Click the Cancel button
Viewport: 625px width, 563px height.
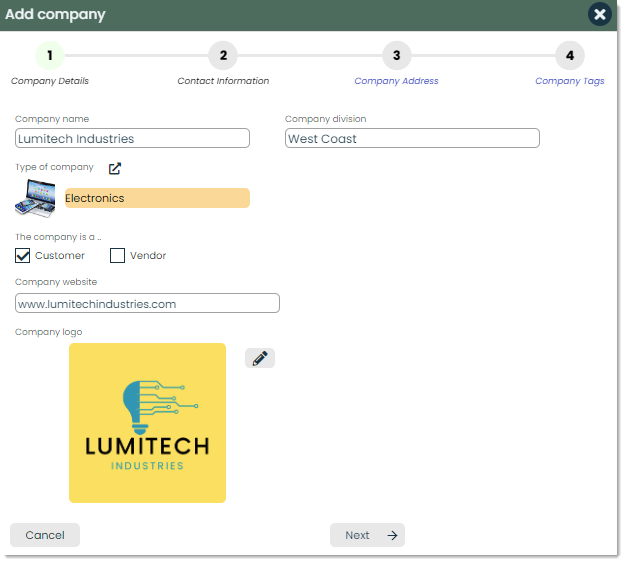click(45, 535)
